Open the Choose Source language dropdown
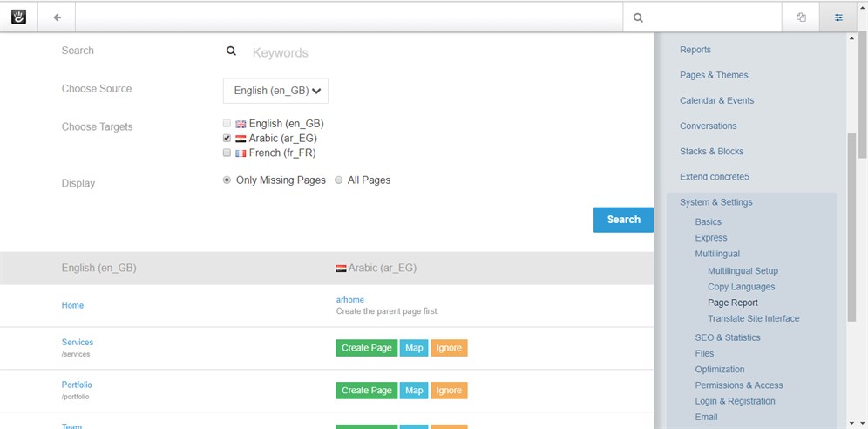The width and height of the screenshot is (868, 429). [275, 91]
